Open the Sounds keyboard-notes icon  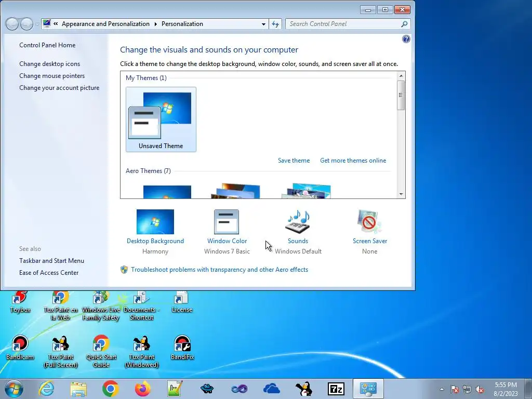point(298,222)
